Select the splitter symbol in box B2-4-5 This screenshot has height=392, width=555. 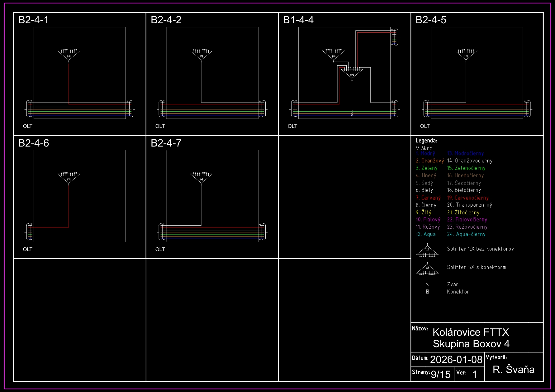(466, 55)
